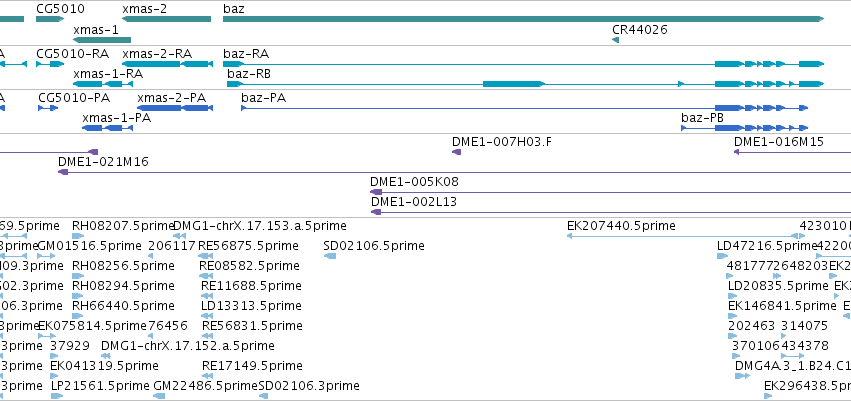851x401 pixels.
Task: Select the RH08207.5prime EST arrow
Action: pyautogui.click(x=78, y=236)
